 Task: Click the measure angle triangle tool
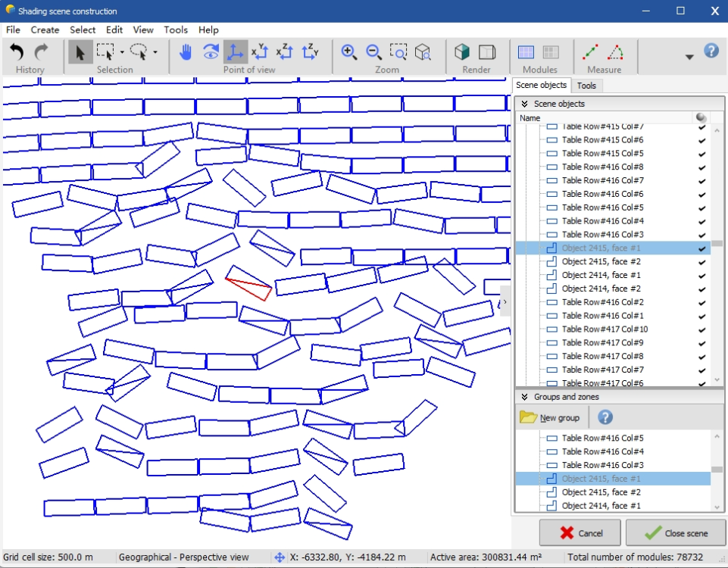coord(617,51)
